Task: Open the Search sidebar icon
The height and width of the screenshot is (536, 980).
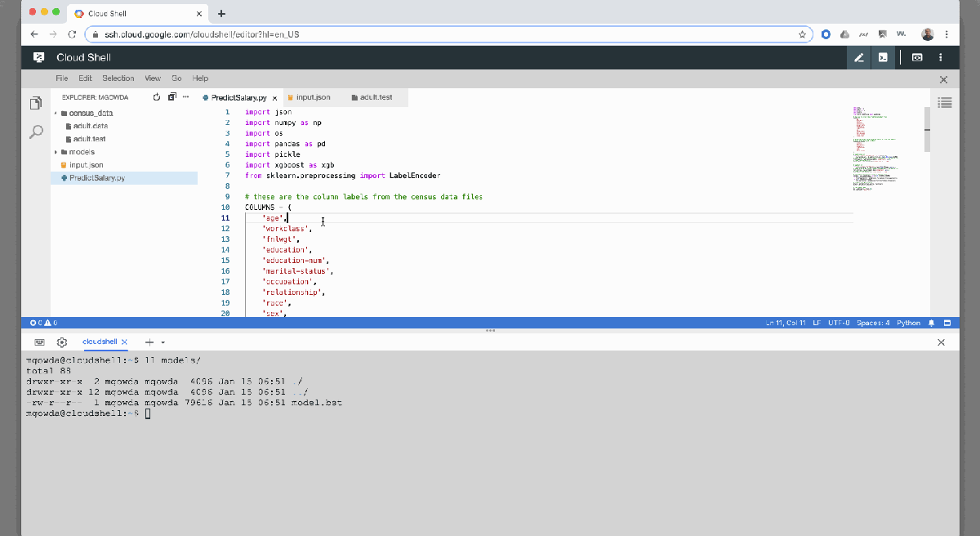Action: tap(36, 132)
